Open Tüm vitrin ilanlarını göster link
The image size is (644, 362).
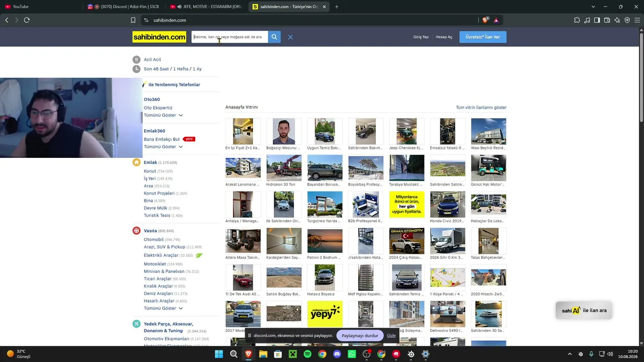pos(481,108)
